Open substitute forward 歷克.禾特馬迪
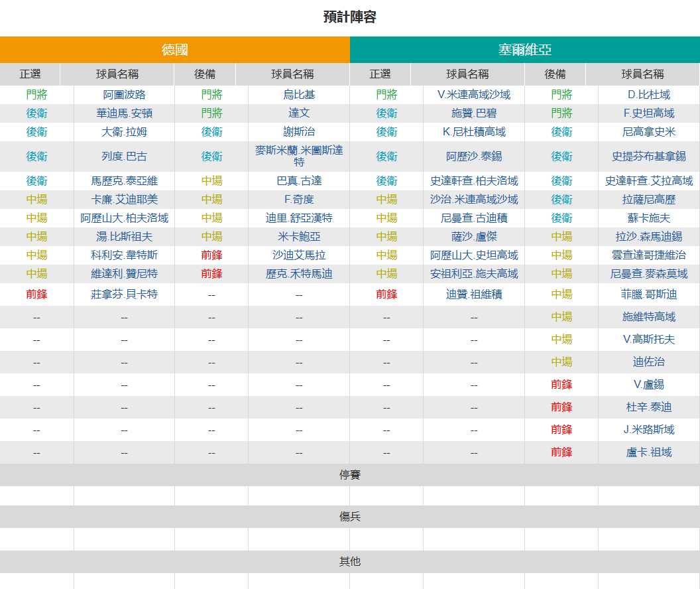The width and height of the screenshot is (700, 589). (x=299, y=274)
